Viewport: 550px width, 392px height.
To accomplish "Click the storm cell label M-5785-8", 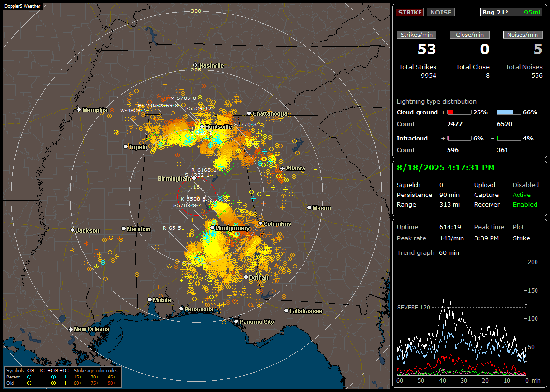I will 183,98.
